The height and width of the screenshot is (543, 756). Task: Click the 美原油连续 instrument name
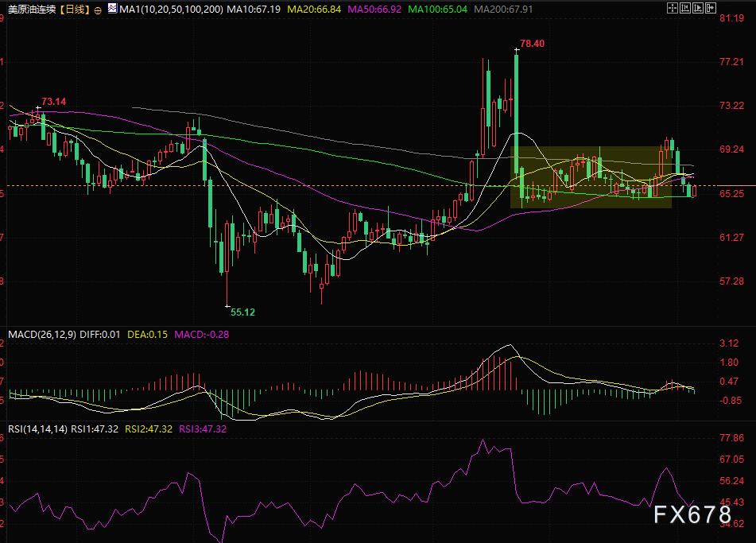(x=32, y=11)
